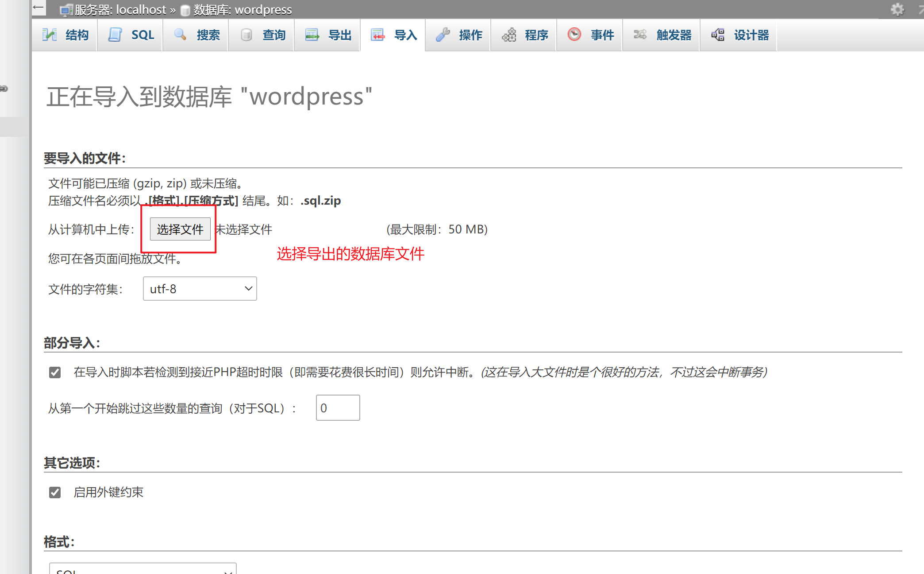Open the 查询 tab

(261, 35)
